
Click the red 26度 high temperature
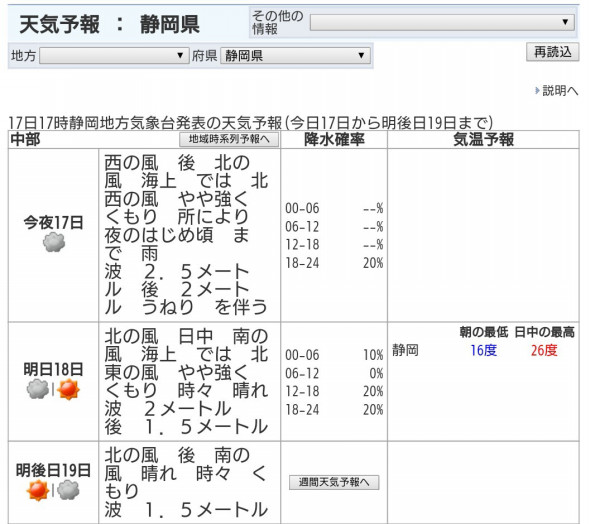pos(544,351)
